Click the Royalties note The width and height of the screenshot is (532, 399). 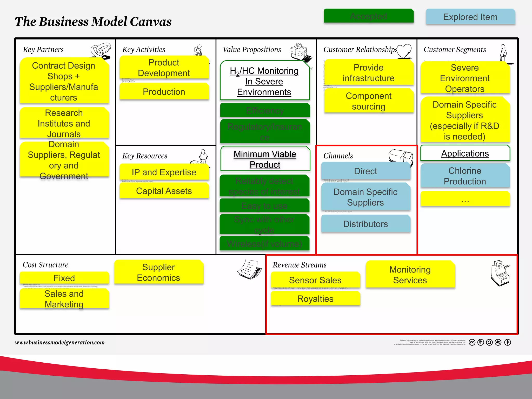(316, 298)
